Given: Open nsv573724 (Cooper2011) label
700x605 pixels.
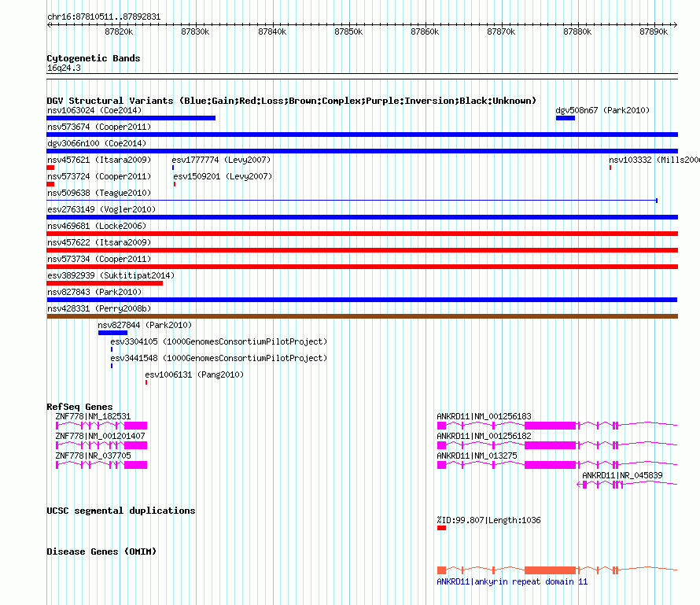Looking at the screenshot, I should [99, 176].
